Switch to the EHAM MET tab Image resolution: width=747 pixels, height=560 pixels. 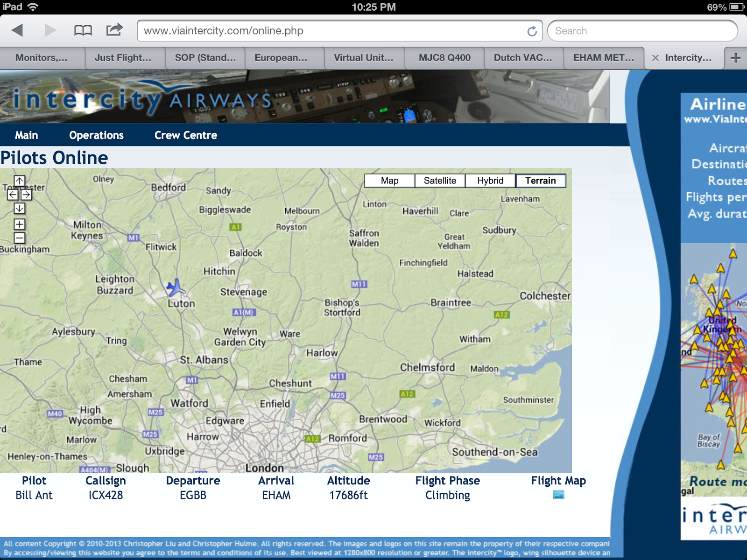click(604, 58)
